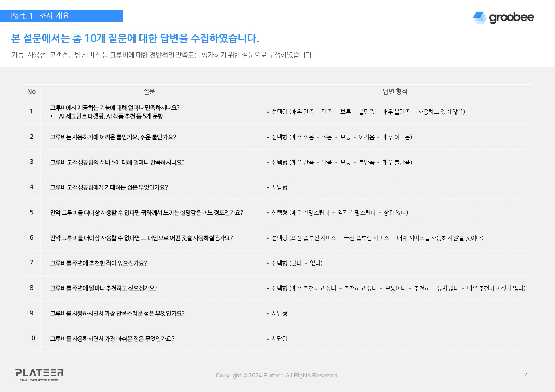Select the 'No' column header
555x392 pixels.
pos(31,92)
